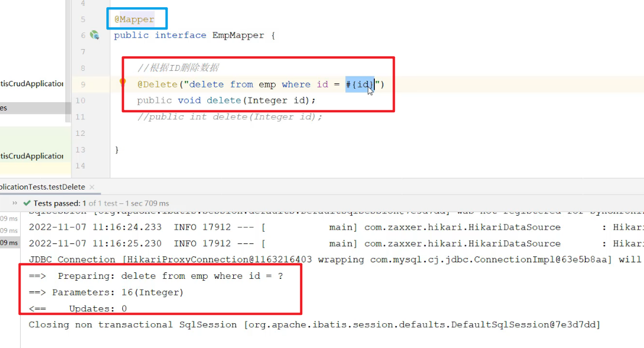This screenshot has width=644, height=348.
Task: Click the @Mapper annotation
Action: 134,19
